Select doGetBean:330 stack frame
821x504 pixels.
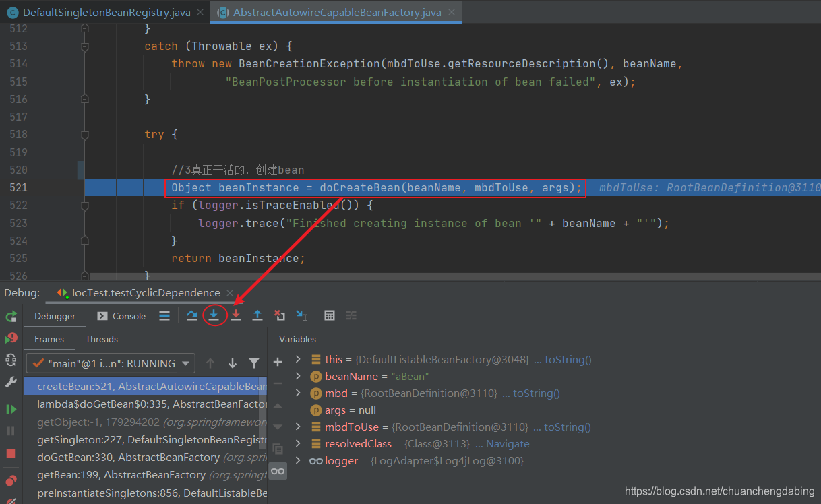point(146,458)
